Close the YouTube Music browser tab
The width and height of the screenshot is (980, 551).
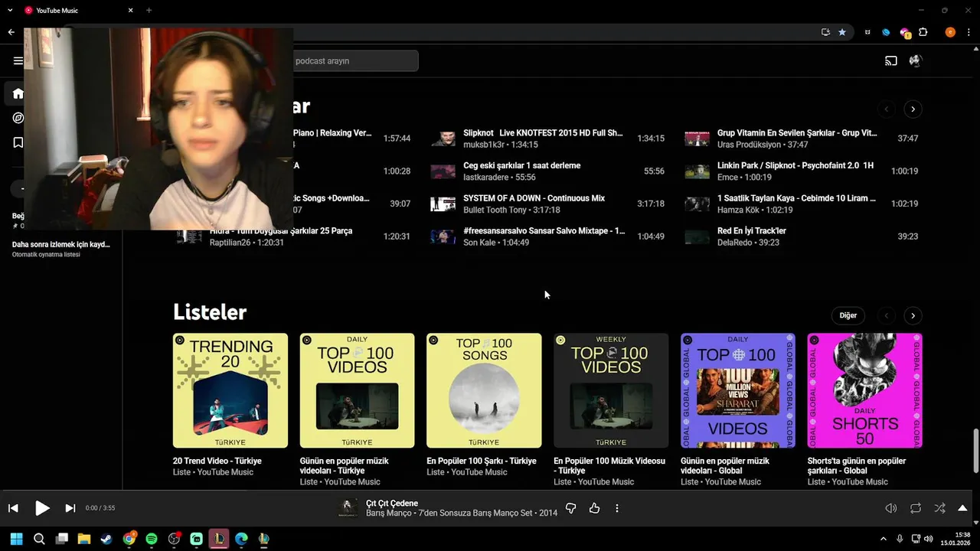tap(130, 11)
